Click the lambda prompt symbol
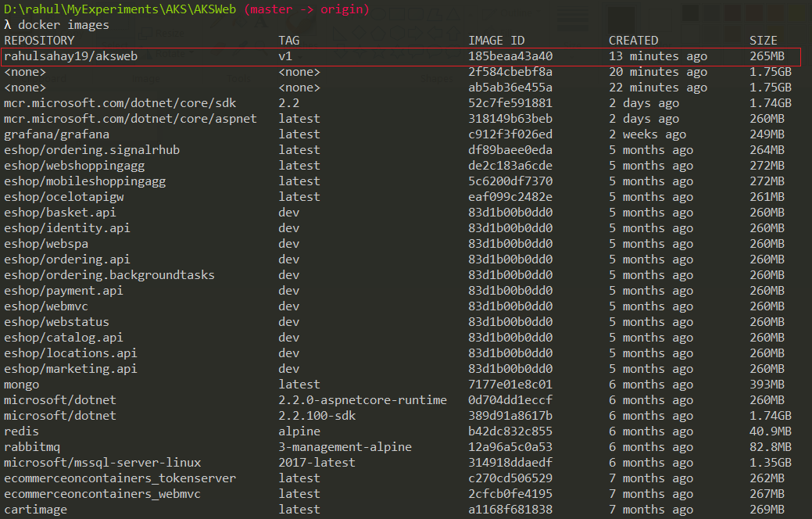This screenshot has width=812, height=519. pyautogui.click(x=7, y=24)
